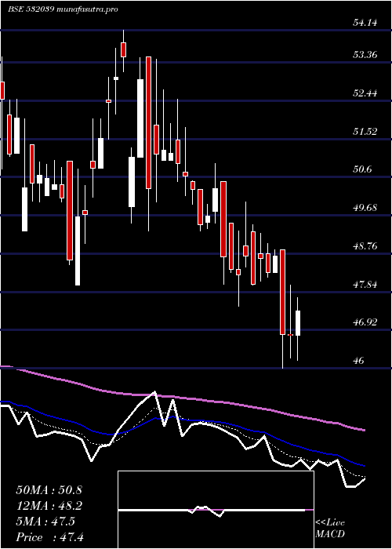Screen dimensions: 392x549
Task: Click the 'BSE 532039 munafasutra.pro' title text
Action: [x=62, y=9]
